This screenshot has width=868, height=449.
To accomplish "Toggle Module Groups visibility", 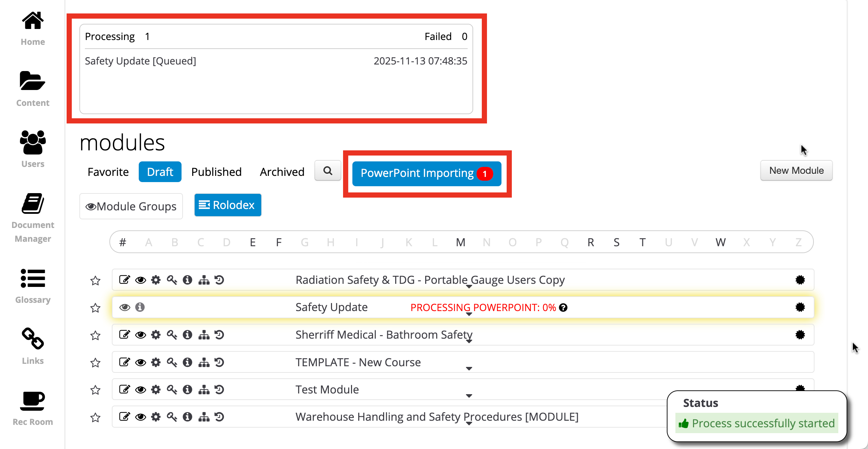I will click(131, 206).
